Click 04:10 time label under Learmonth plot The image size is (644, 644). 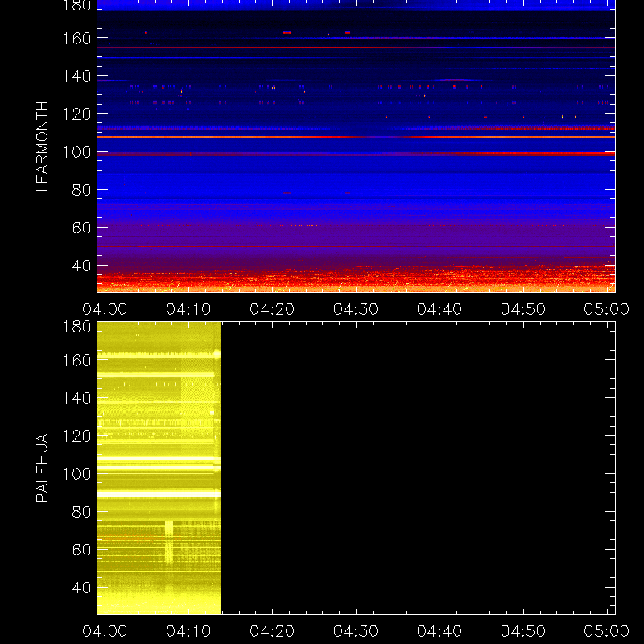188,309
